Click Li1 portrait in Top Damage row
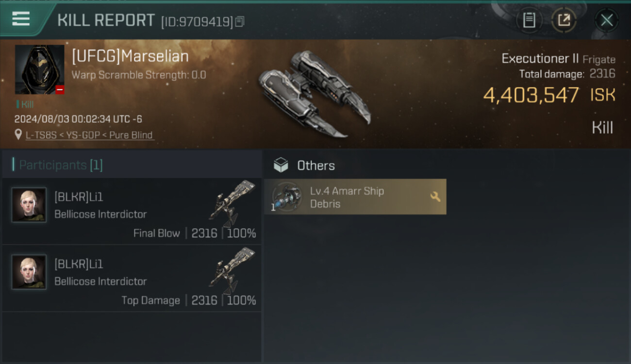 tap(29, 272)
